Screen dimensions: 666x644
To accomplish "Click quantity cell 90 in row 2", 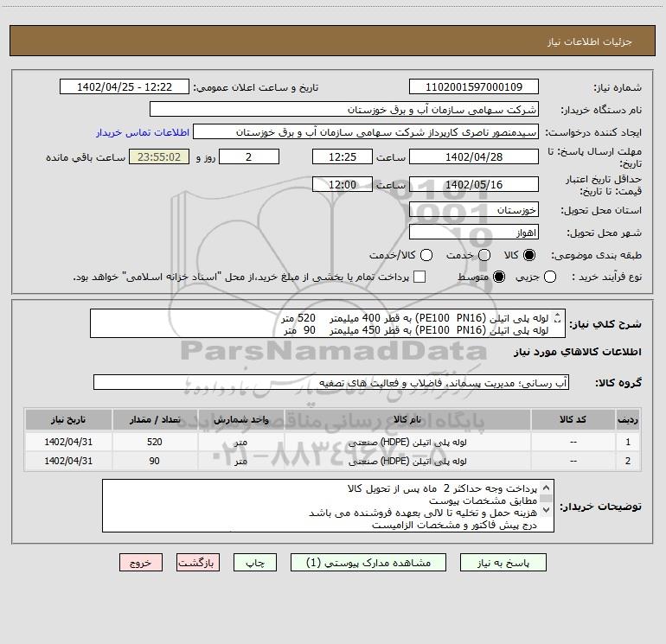I will pos(155,461).
